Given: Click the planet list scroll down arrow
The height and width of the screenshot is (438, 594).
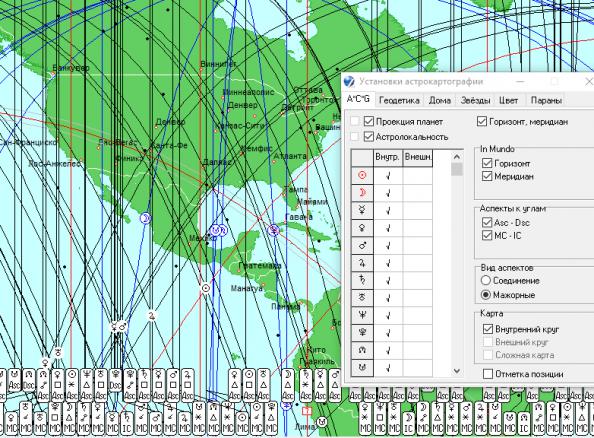Looking at the screenshot, I should [457, 371].
